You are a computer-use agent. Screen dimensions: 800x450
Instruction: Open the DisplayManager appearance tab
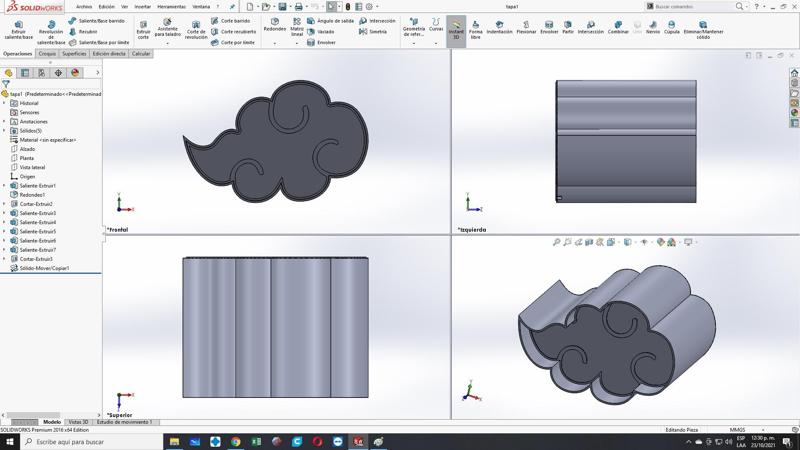coord(74,73)
